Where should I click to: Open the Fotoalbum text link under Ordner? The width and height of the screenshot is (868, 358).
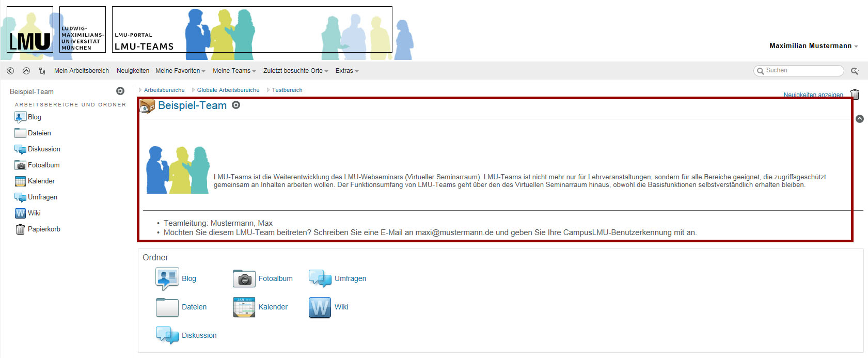276,278
